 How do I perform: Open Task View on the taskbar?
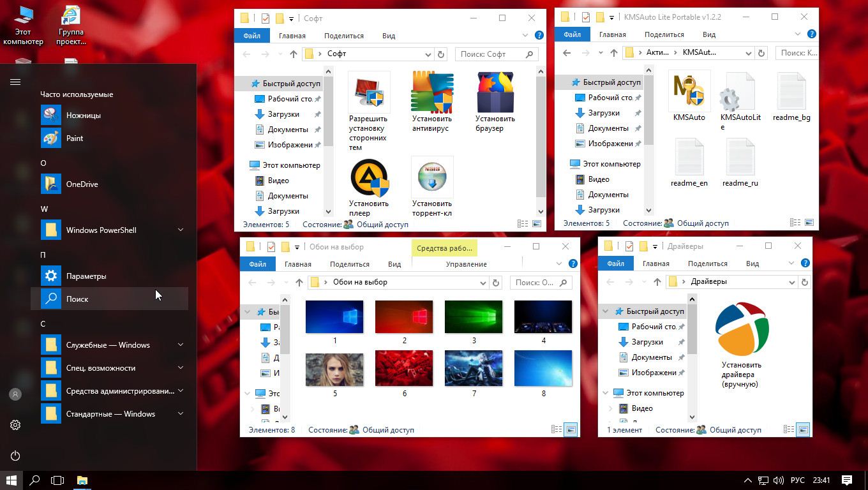tap(57, 480)
